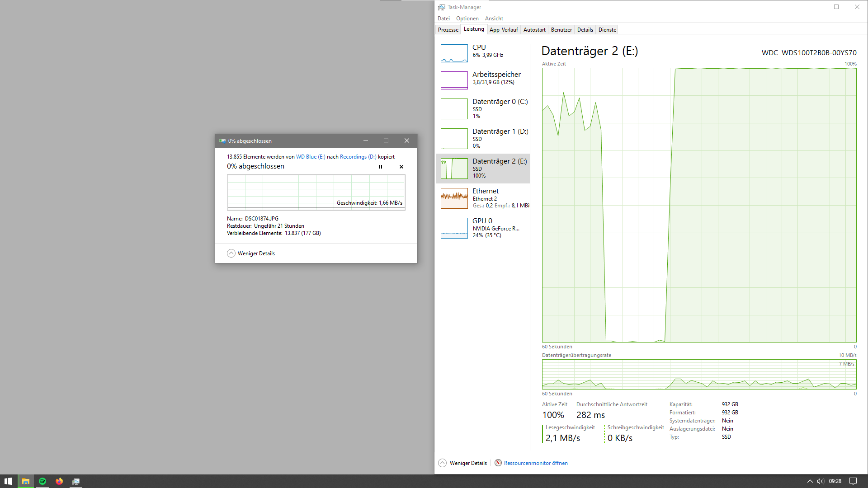Click the Recordings (D:) destination link

tap(358, 157)
